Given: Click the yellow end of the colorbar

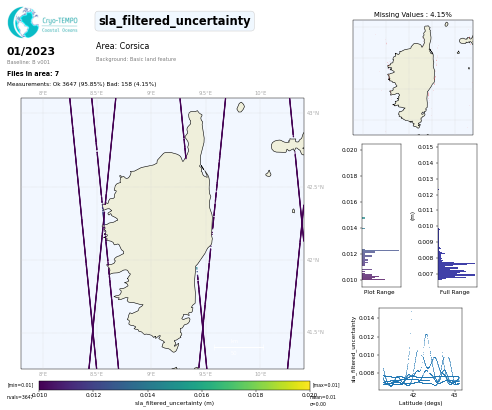Looking at the screenshot, I should click(x=306, y=386).
